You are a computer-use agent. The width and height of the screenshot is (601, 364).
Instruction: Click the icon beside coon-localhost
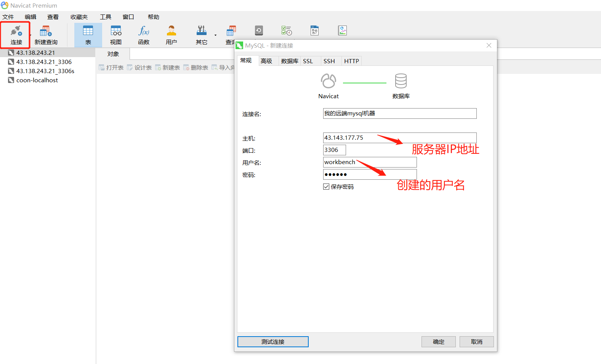[11, 80]
